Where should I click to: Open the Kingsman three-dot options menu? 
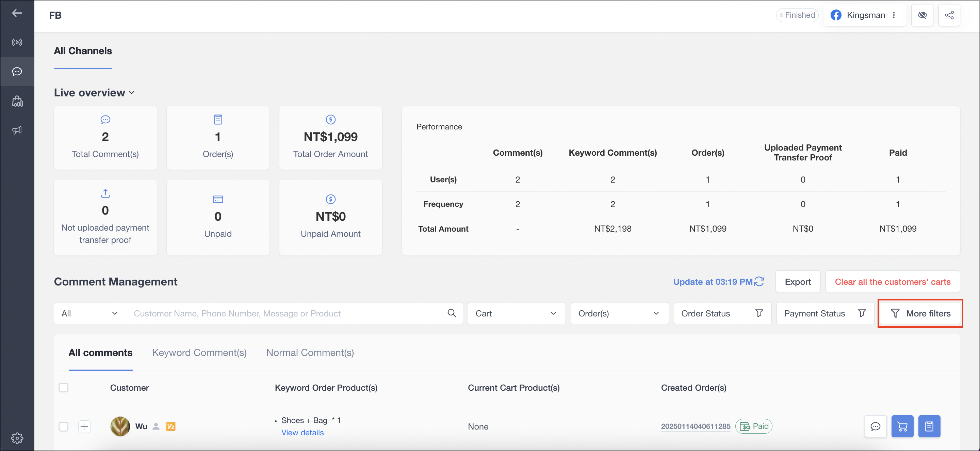894,15
